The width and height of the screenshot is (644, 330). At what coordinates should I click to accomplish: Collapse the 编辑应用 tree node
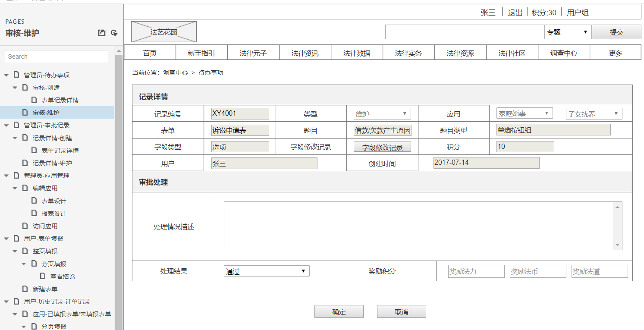15,188
